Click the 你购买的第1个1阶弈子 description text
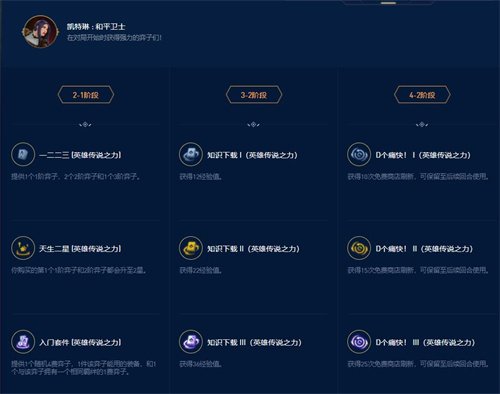This screenshot has height=394, width=500. tap(79, 270)
